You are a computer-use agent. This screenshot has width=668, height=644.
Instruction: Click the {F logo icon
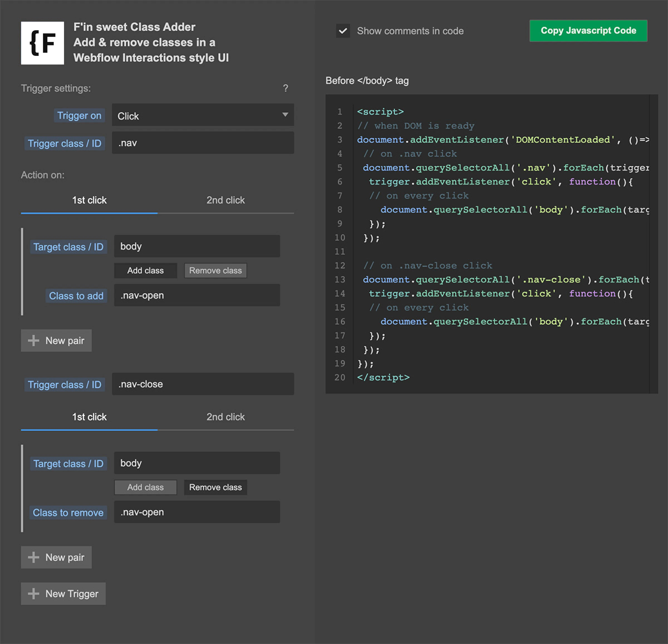[x=42, y=43]
